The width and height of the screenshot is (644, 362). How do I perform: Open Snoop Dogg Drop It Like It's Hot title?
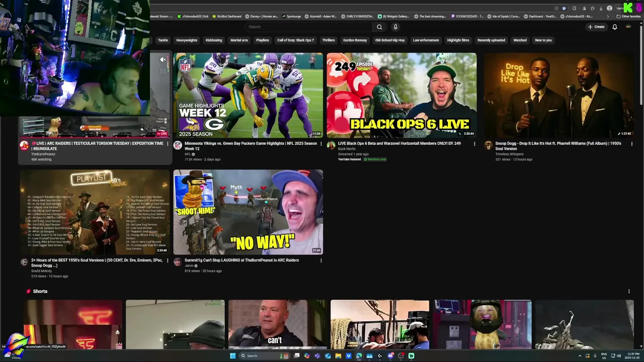tap(558, 146)
